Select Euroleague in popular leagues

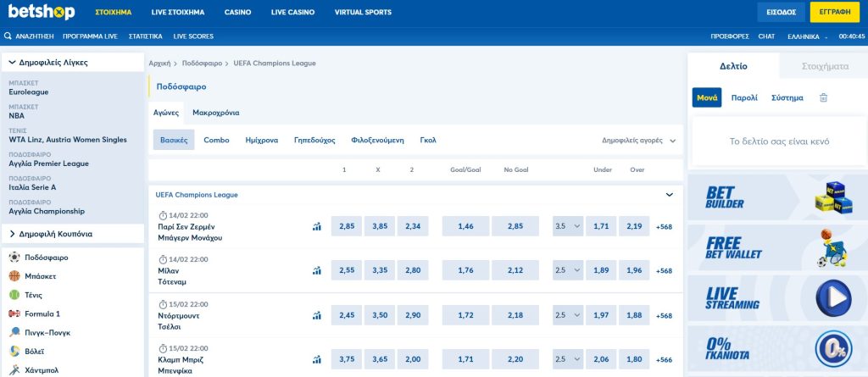coord(29,91)
